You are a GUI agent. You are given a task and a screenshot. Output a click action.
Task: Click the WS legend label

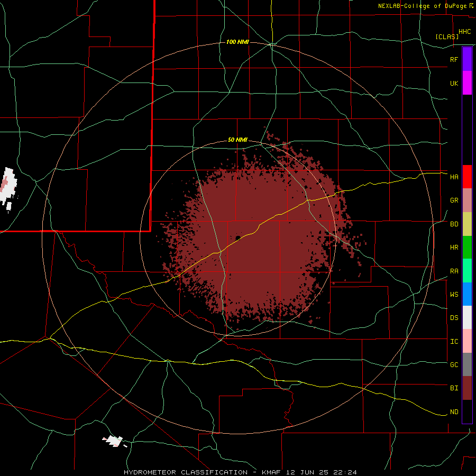[x=454, y=294]
